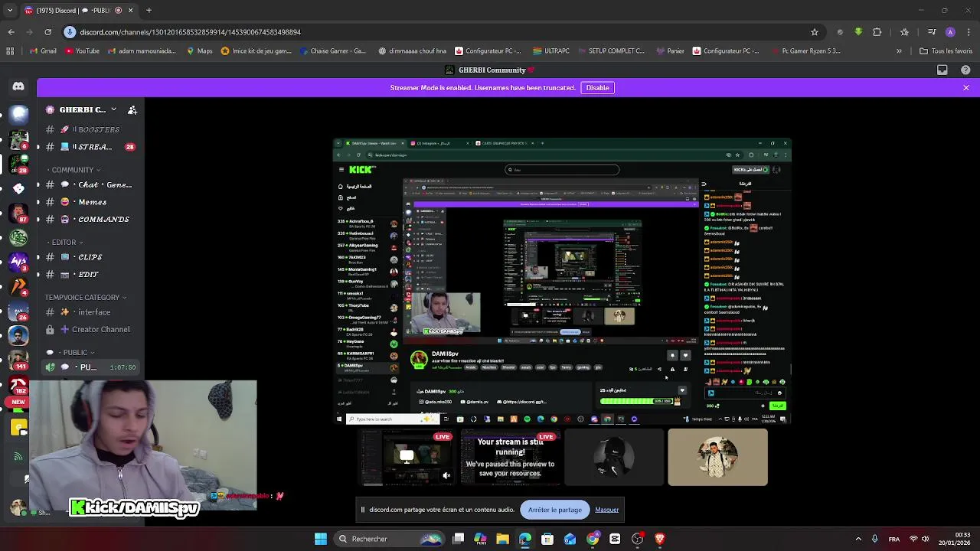Image resolution: width=980 pixels, height=551 pixels.
Task: Open server icon with badge 87
Action: click(18, 212)
